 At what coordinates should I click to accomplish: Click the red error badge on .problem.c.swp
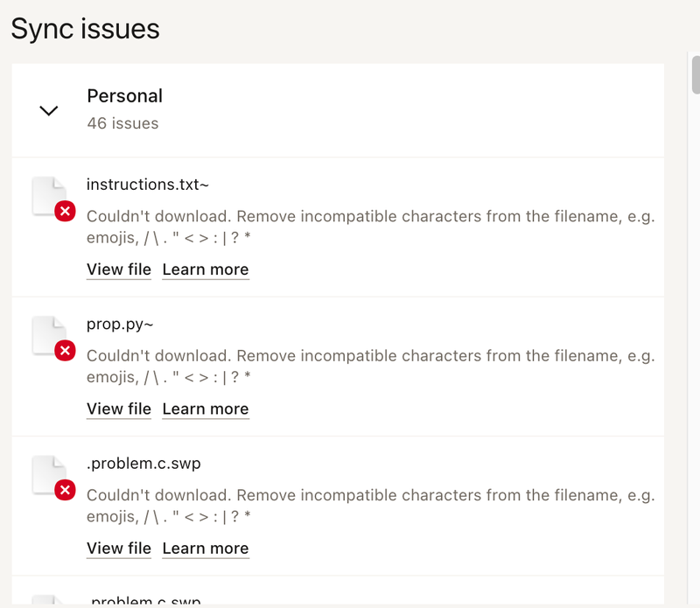point(65,490)
